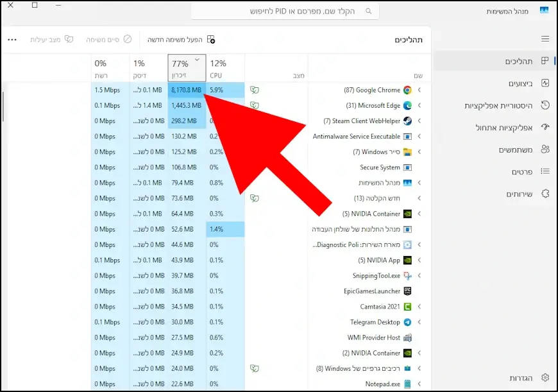This screenshot has width=558, height=392.
Task: Click the 1.4% CPU cell
Action: 225,229
